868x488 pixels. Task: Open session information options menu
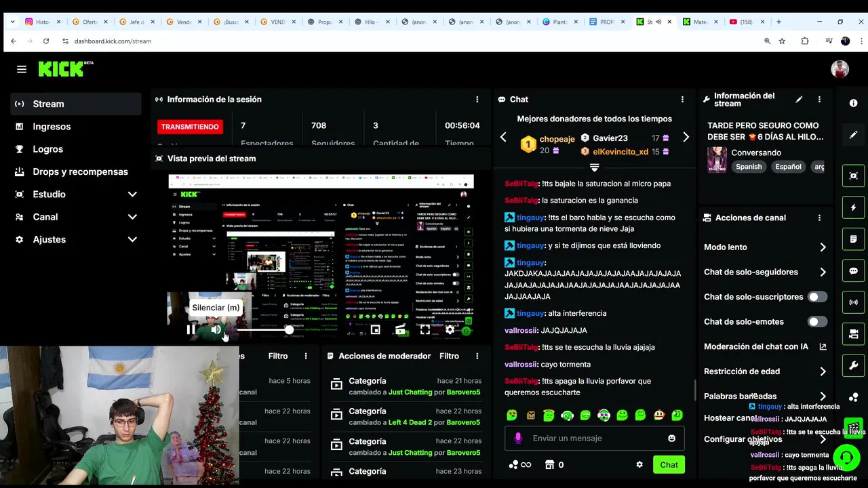(x=477, y=99)
